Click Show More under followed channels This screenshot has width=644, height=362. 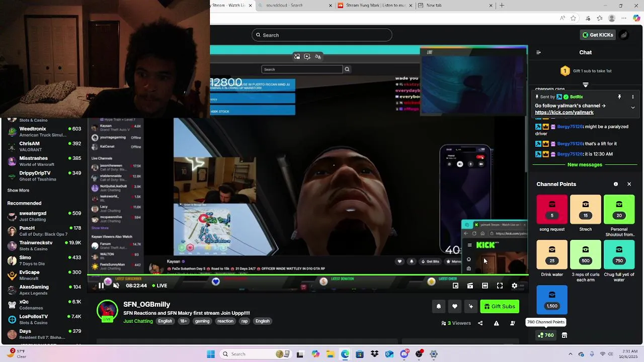coord(18,191)
